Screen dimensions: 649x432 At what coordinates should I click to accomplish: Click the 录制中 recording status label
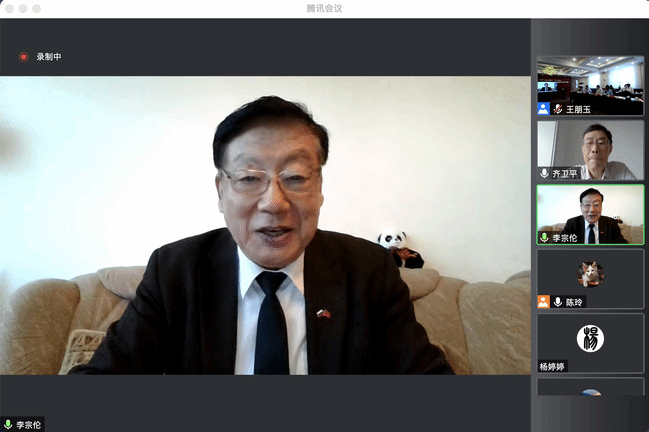pos(49,57)
